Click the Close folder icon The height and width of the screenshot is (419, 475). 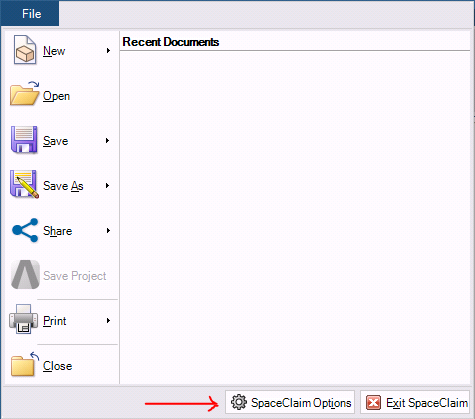point(25,364)
